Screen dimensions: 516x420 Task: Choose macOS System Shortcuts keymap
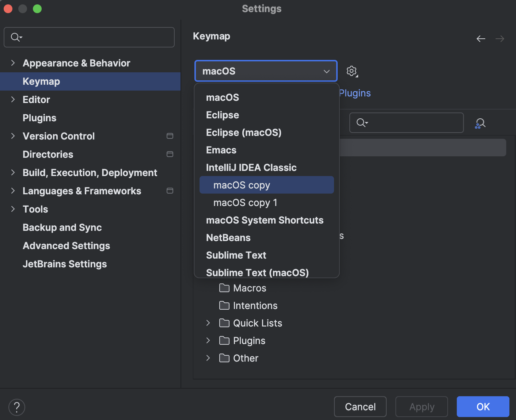pos(265,220)
